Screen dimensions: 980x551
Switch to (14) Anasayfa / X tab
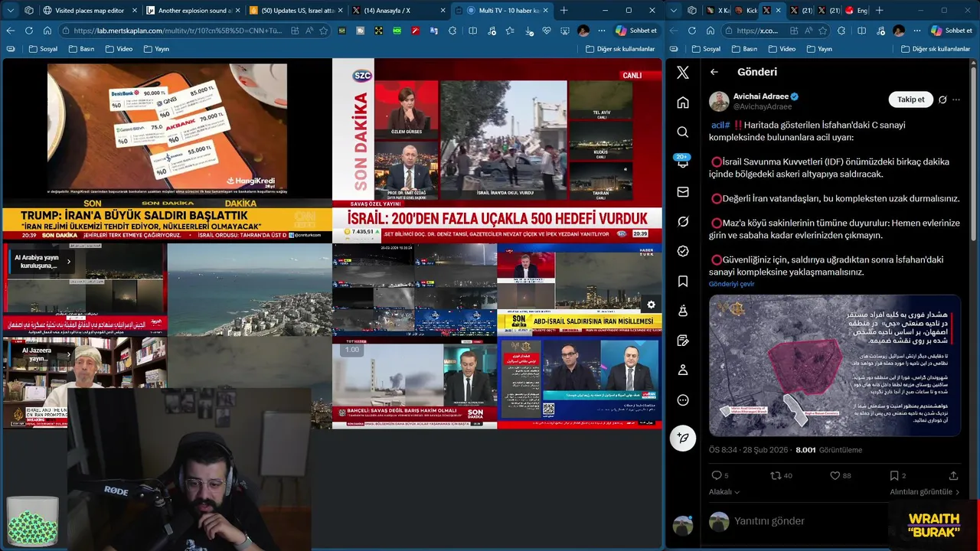point(397,10)
